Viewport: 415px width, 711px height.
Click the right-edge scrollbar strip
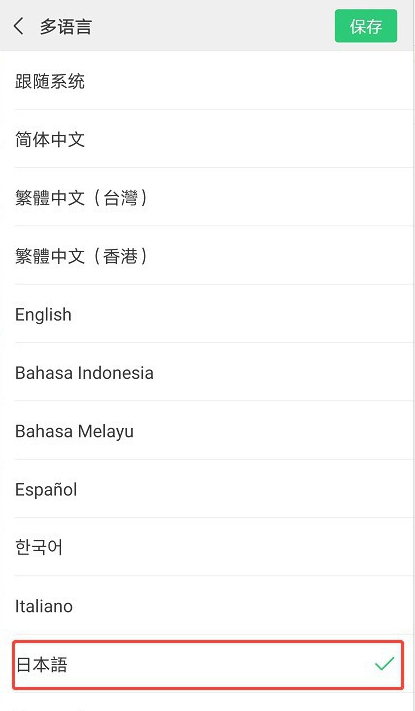click(414, 356)
